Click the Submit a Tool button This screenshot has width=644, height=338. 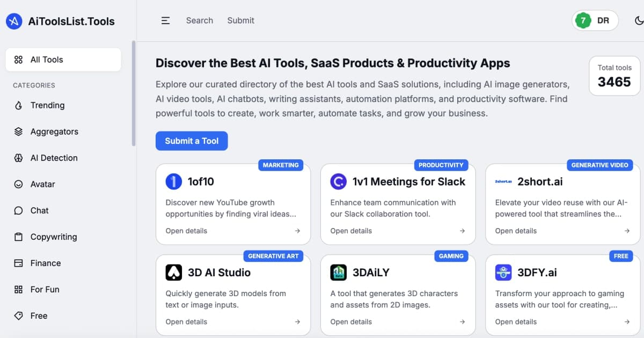point(192,141)
